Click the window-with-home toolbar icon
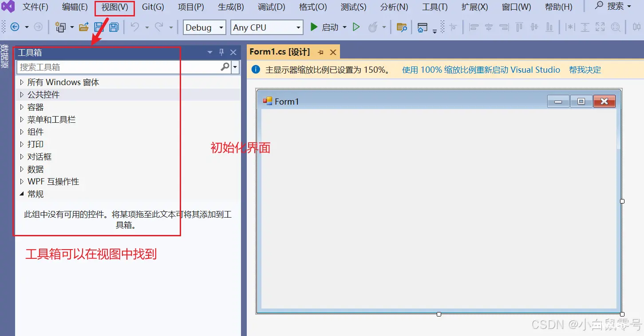Screen dimensions: 644x336 423,27
